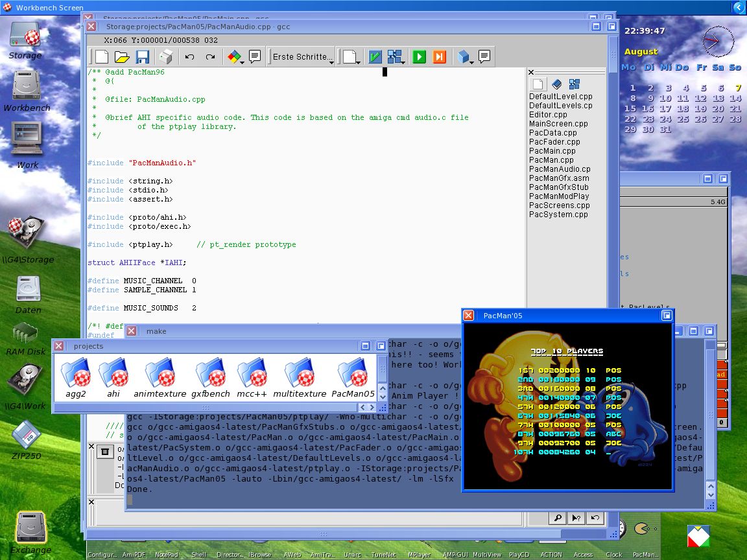This screenshot has height=560, width=747.
Task: Select PacData.cpp in the file list
Action: tap(552, 132)
